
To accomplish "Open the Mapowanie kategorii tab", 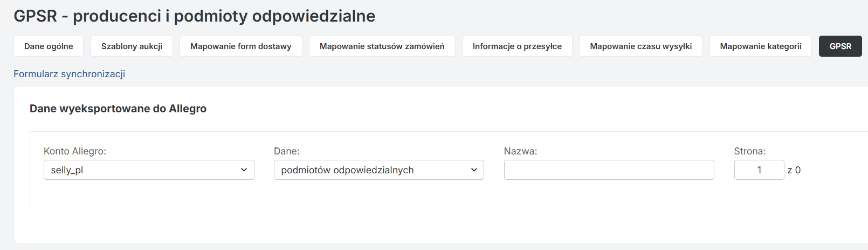I will click(760, 46).
